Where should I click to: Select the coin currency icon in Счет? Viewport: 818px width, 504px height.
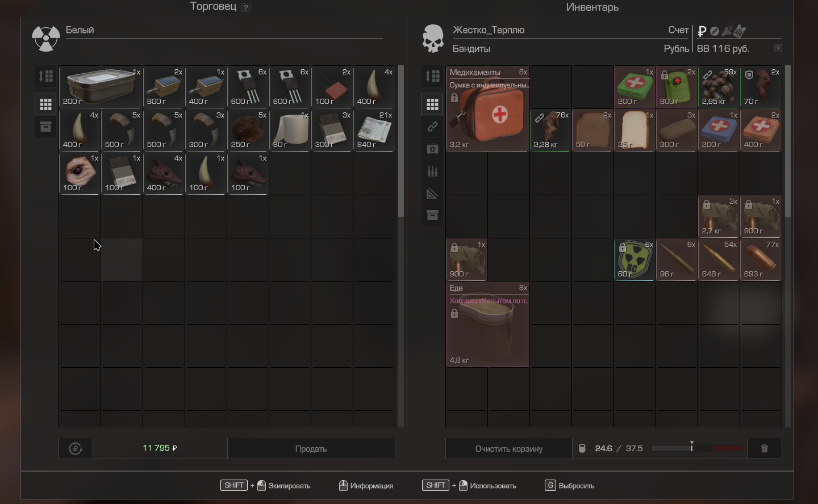point(715,31)
